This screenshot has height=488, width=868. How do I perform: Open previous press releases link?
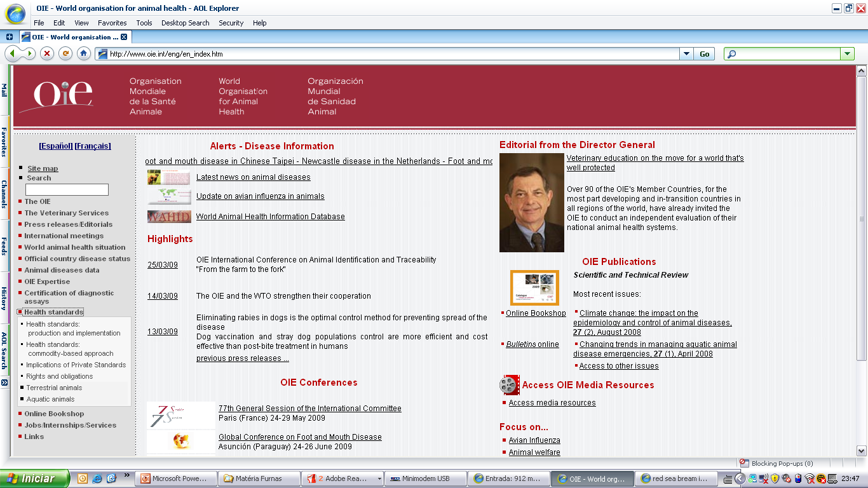pos(242,358)
